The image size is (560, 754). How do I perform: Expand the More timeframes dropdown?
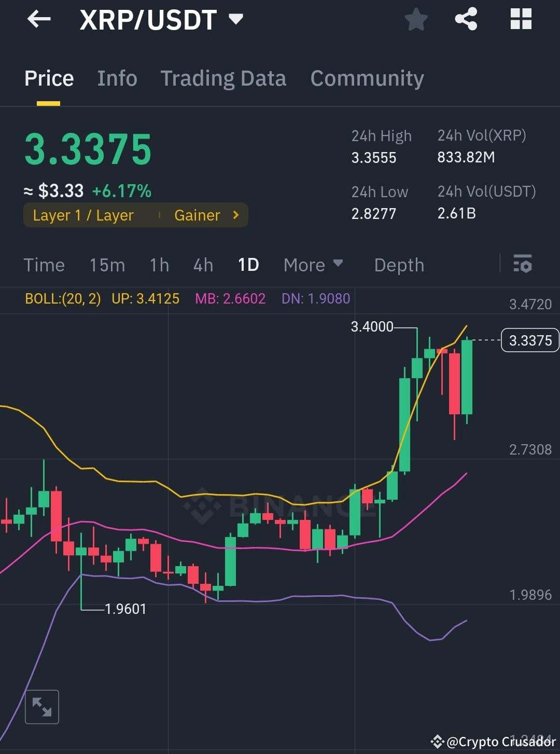point(312,265)
